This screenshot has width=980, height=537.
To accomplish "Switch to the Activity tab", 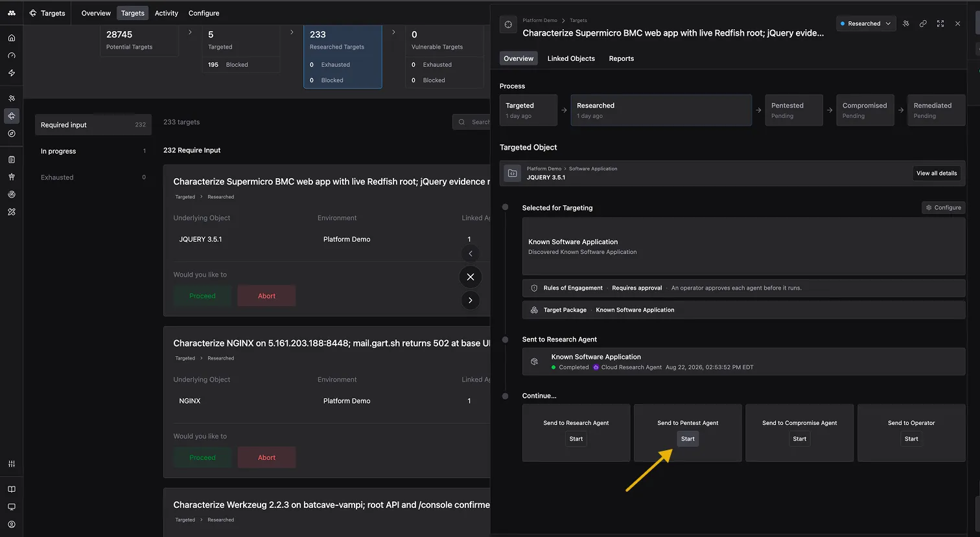I will pyautogui.click(x=167, y=13).
